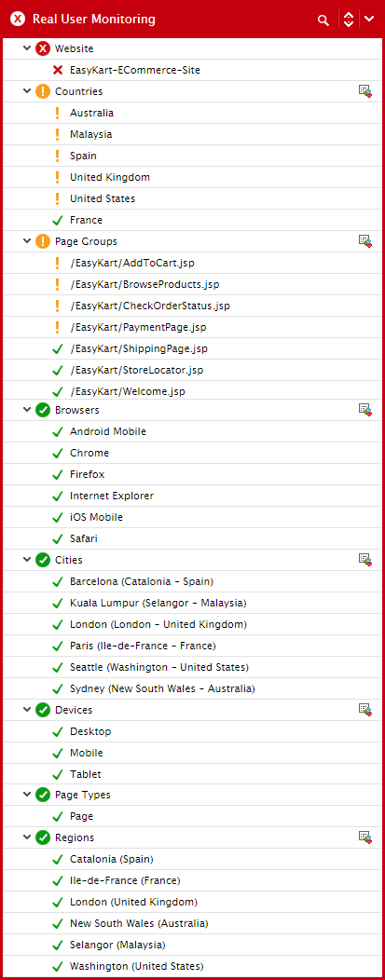
Task: Click the Regions row settings icon
Action: click(365, 837)
